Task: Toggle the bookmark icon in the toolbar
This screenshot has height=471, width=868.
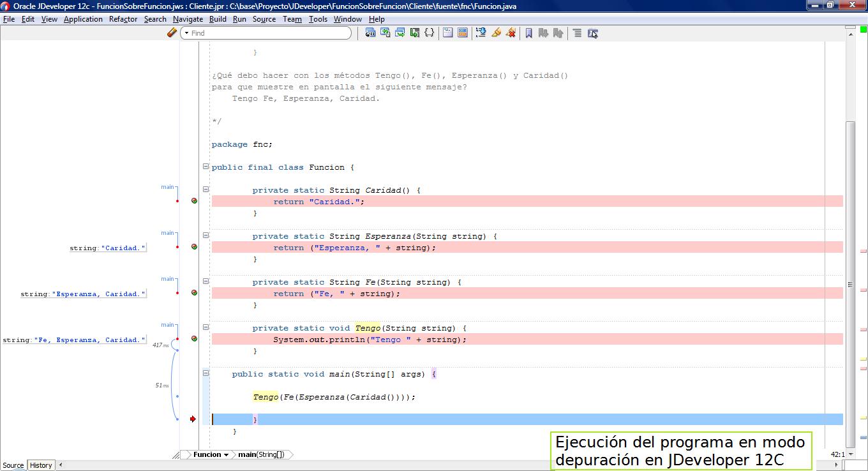Action: [528, 33]
